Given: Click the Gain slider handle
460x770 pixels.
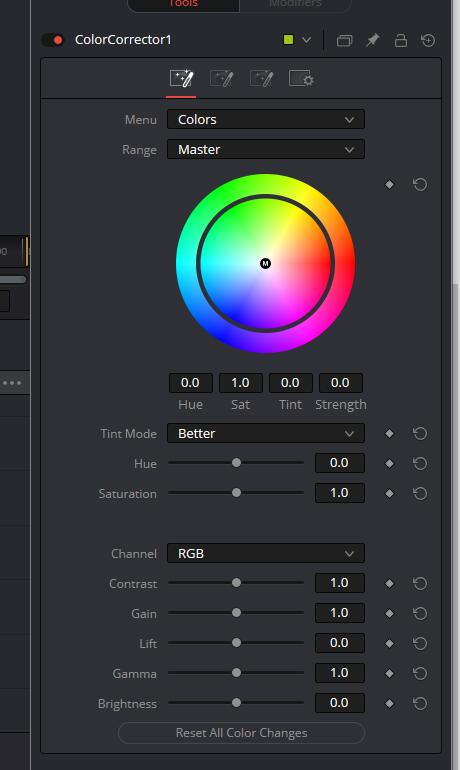Looking at the screenshot, I should click(236, 612).
